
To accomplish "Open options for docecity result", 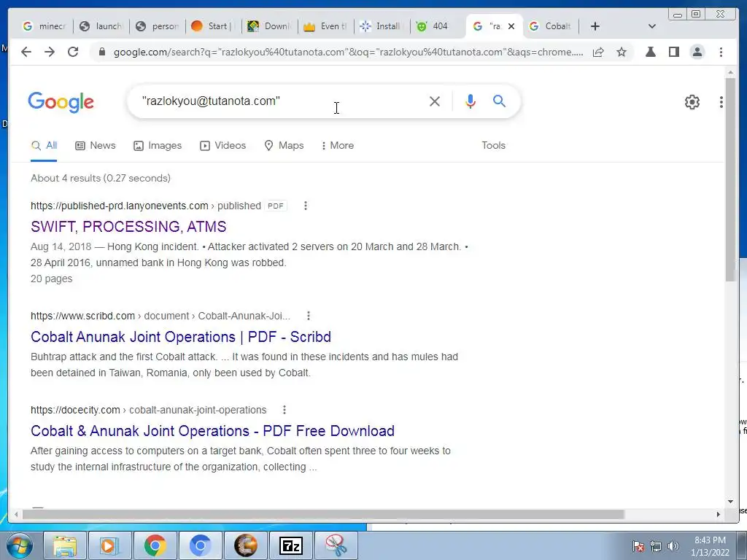I will tap(285, 410).
